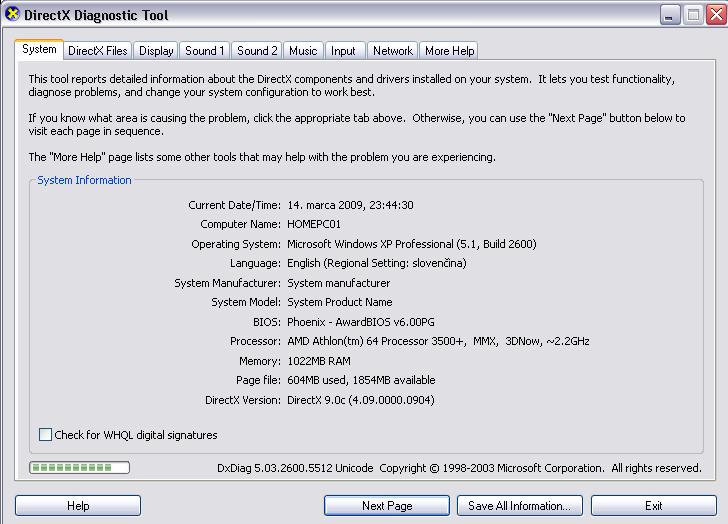Open the Input tab
Image resolution: width=728 pixels, height=524 pixels.
(x=343, y=51)
